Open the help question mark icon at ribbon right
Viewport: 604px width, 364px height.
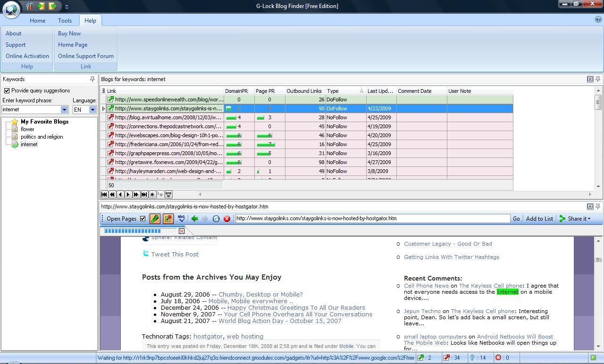[x=598, y=20]
